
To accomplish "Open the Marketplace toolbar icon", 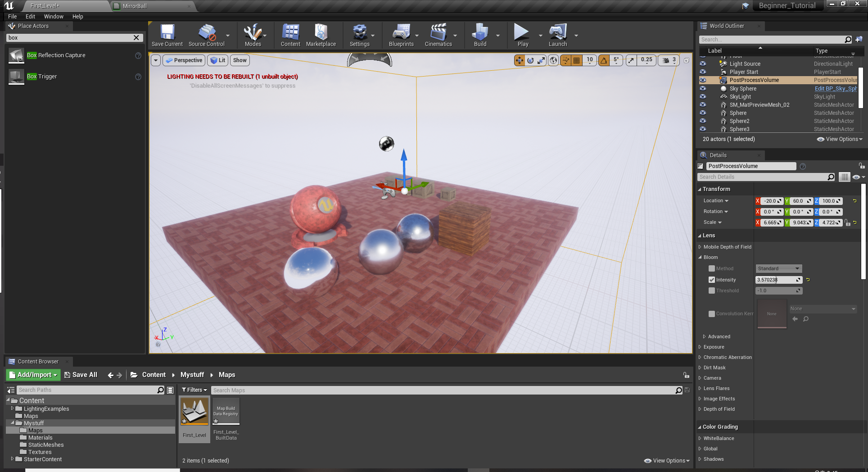I will click(321, 35).
